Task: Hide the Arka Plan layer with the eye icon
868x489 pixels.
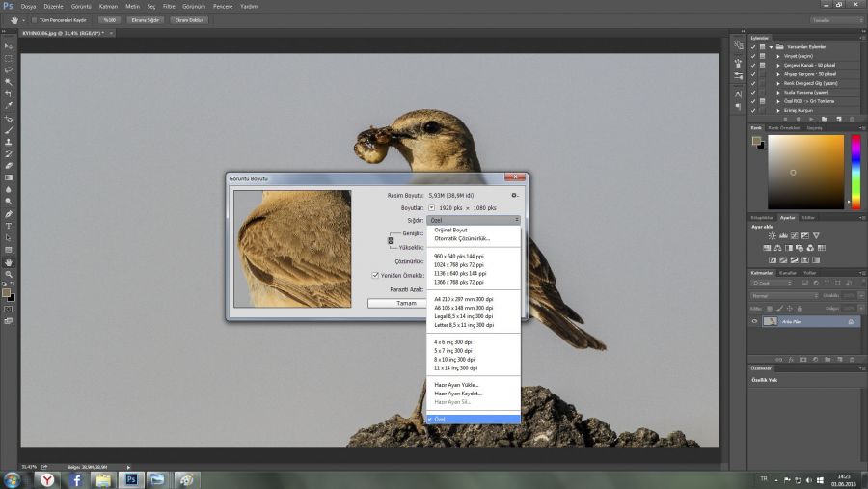Action: (x=755, y=321)
